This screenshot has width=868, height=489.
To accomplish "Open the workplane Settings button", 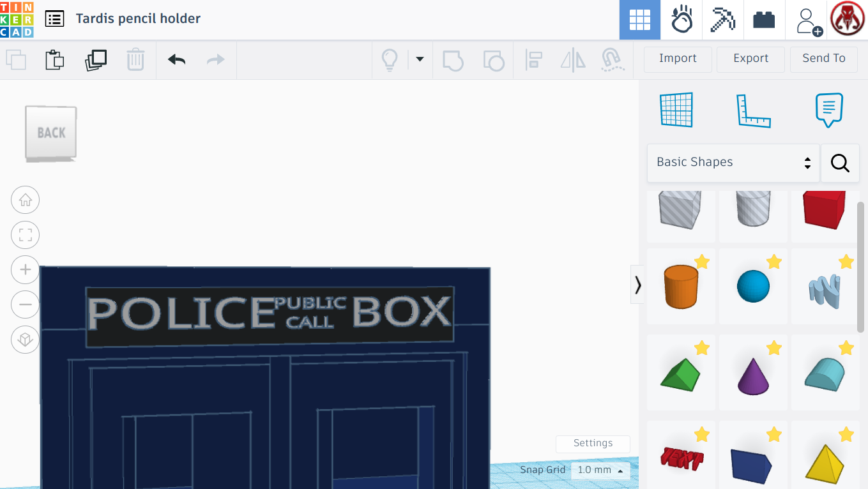I will point(593,444).
